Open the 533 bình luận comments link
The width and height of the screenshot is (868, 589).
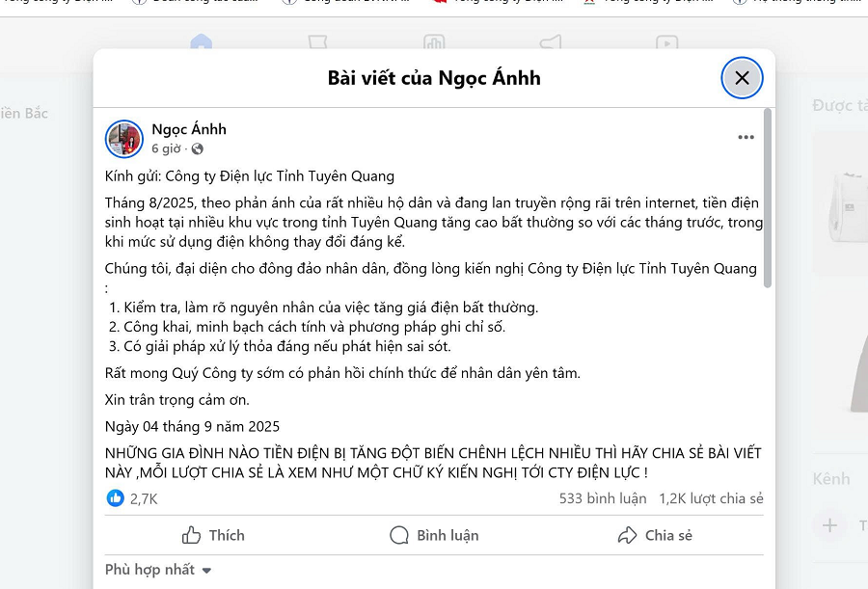click(603, 498)
